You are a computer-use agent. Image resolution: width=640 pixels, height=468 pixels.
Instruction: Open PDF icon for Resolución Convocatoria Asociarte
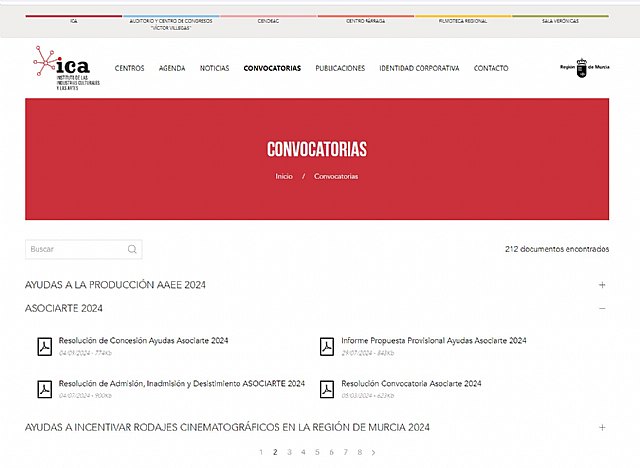[x=327, y=389]
